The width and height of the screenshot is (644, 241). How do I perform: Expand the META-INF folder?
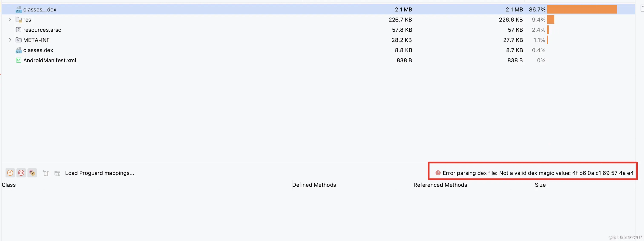(x=10, y=40)
